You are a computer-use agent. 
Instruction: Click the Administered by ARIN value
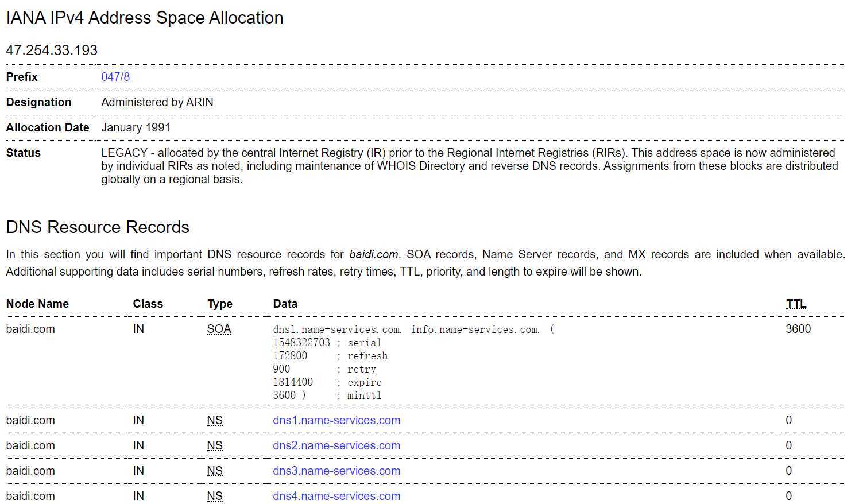157,102
